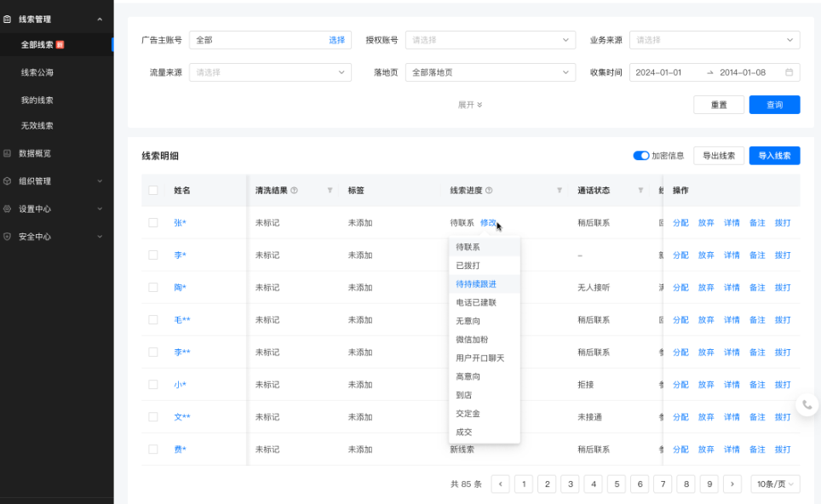Click the 重置 reset button
The height and width of the screenshot is (504, 821).
pos(719,105)
